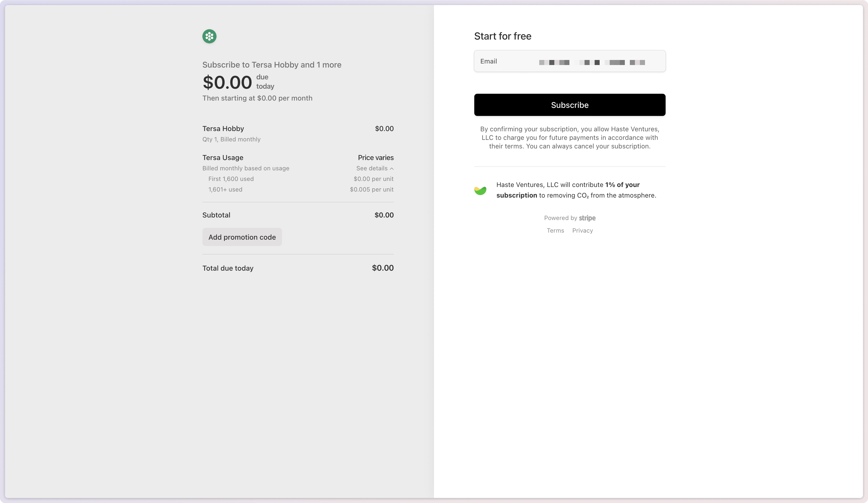The image size is (868, 503).
Task: Click the large $0.00 due today amount
Action: click(x=227, y=82)
